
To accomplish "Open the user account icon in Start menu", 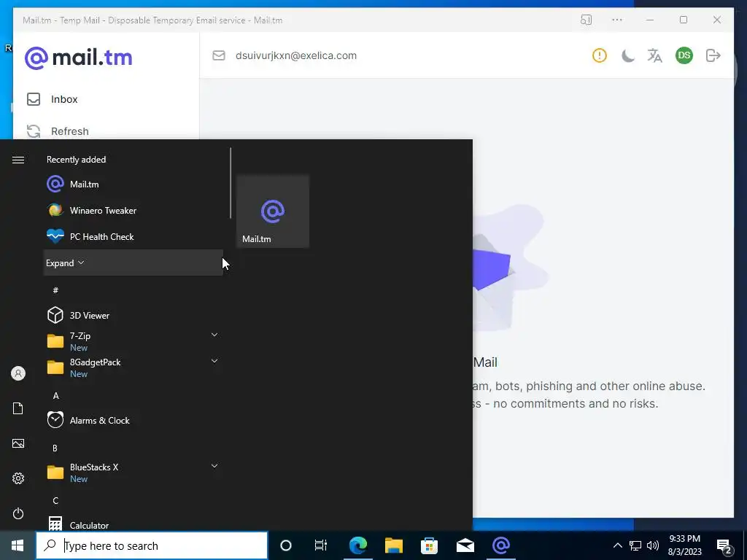I will (x=18, y=373).
